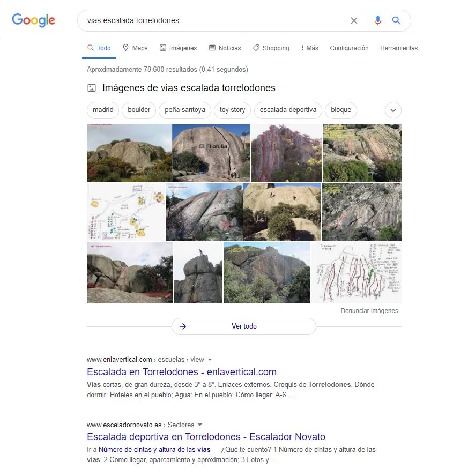This screenshot has width=453, height=476.
Task: Start voice search with the microphone icon
Action: tap(378, 21)
